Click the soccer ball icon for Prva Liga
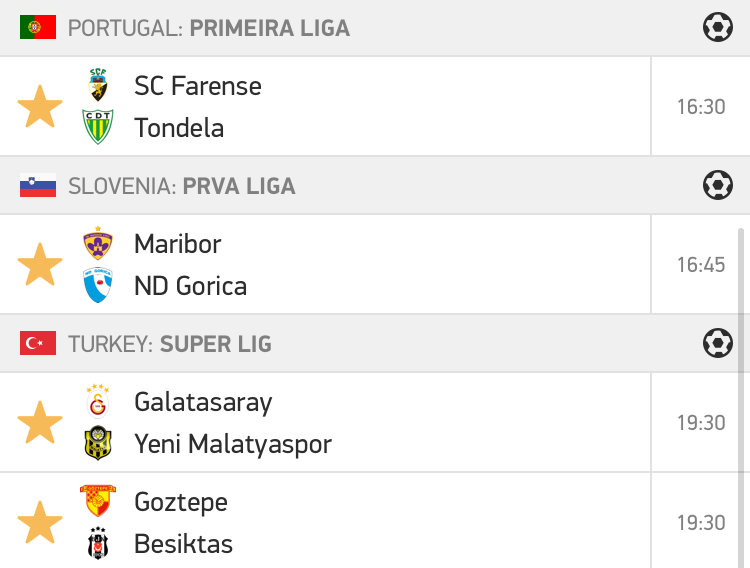The height and width of the screenshot is (568, 750). [x=717, y=185]
